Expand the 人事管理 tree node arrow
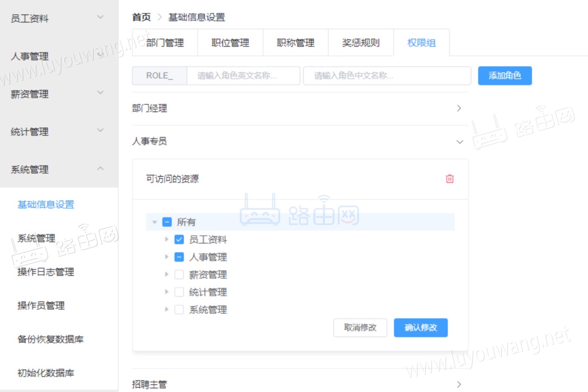588x392 pixels. (x=167, y=257)
